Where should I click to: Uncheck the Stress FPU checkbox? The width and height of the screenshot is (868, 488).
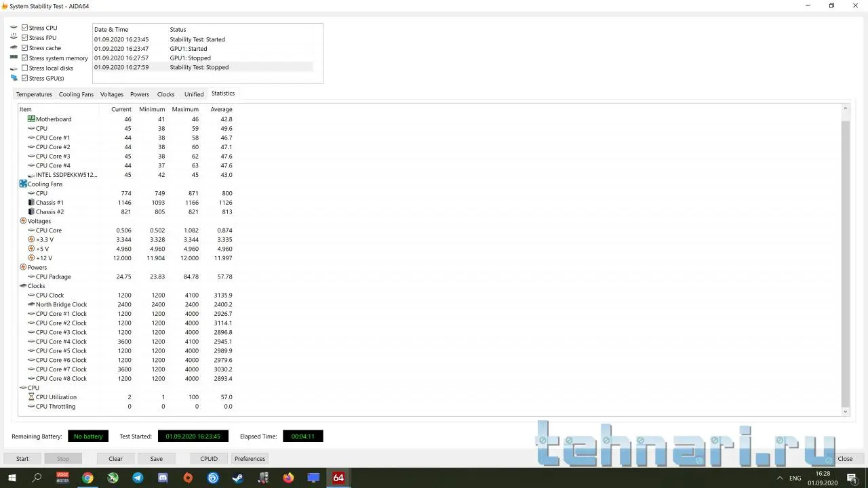[x=25, y=38]
